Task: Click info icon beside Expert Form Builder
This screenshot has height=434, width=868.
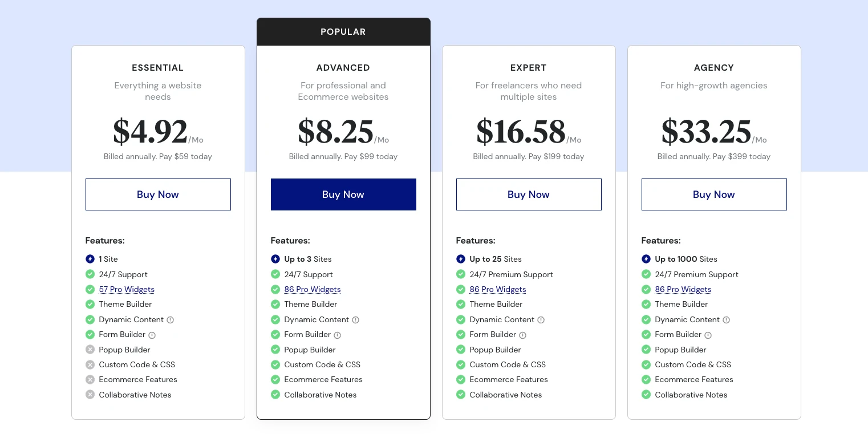Action: pos(522,335)
